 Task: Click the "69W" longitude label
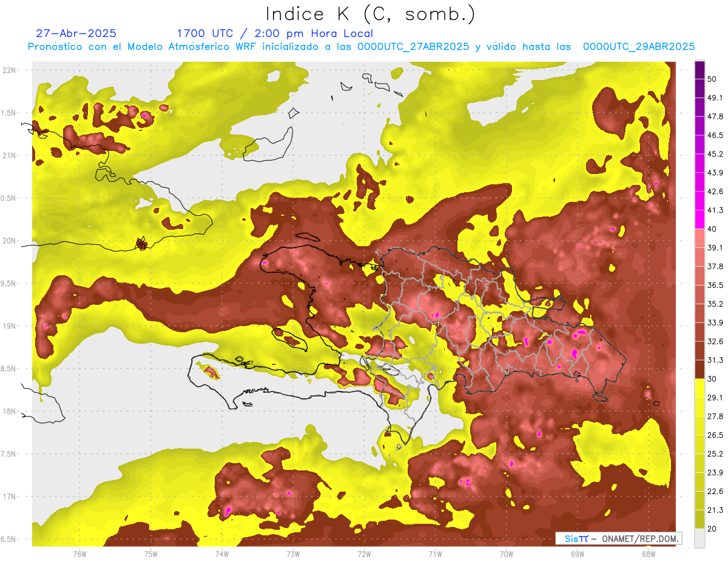tap(578, 554)
